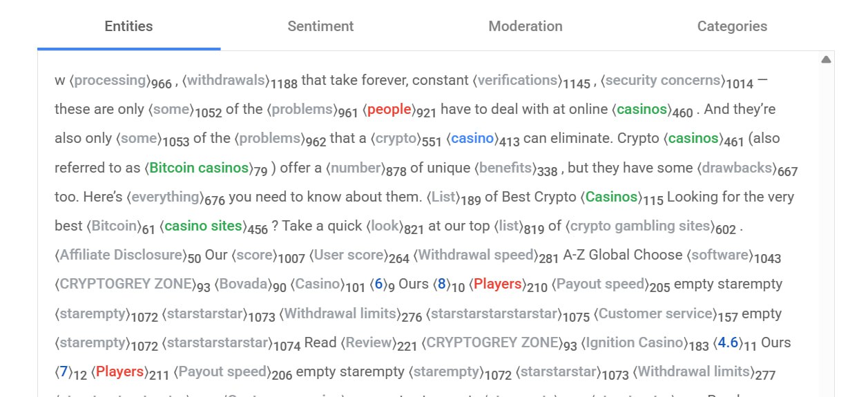This screenshot has height=397, width=868.
Task: Click the green 'Bitcoin casinos' entity
Action: coord(199,168)
